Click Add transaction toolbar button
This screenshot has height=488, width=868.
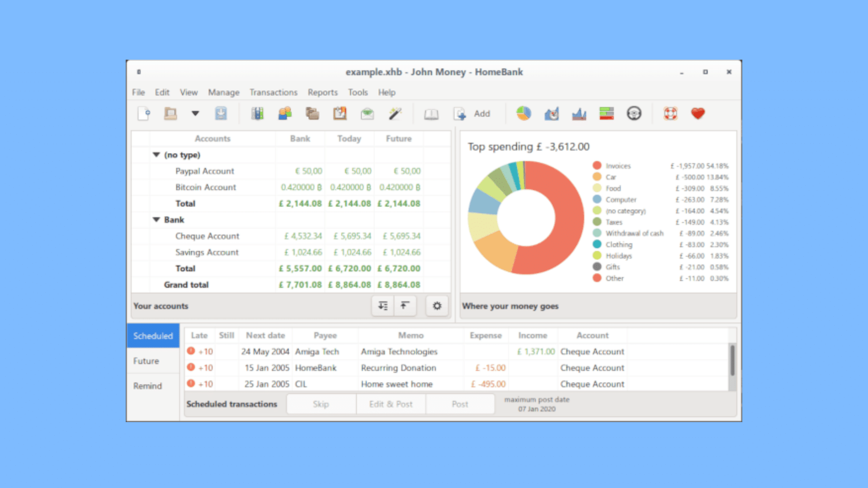472,114
